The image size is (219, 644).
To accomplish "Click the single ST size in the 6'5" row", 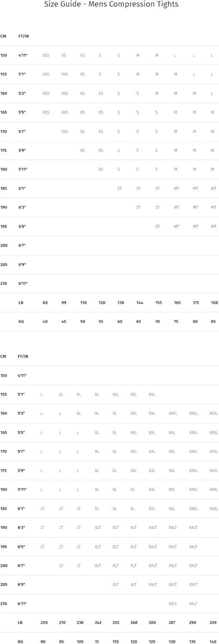I will coord(157,226).
